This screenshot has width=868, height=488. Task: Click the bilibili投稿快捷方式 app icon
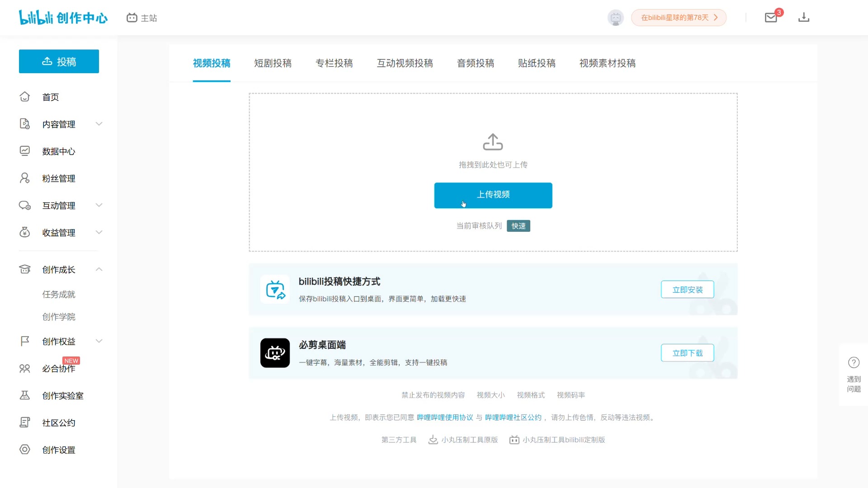click(x=275, y=290)
